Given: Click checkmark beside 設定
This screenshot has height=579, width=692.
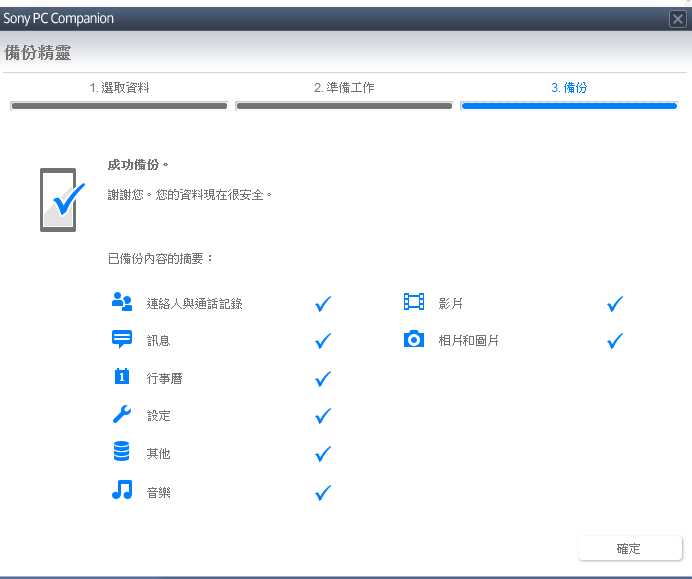Looking at the screenshot, I should (323, 416).
